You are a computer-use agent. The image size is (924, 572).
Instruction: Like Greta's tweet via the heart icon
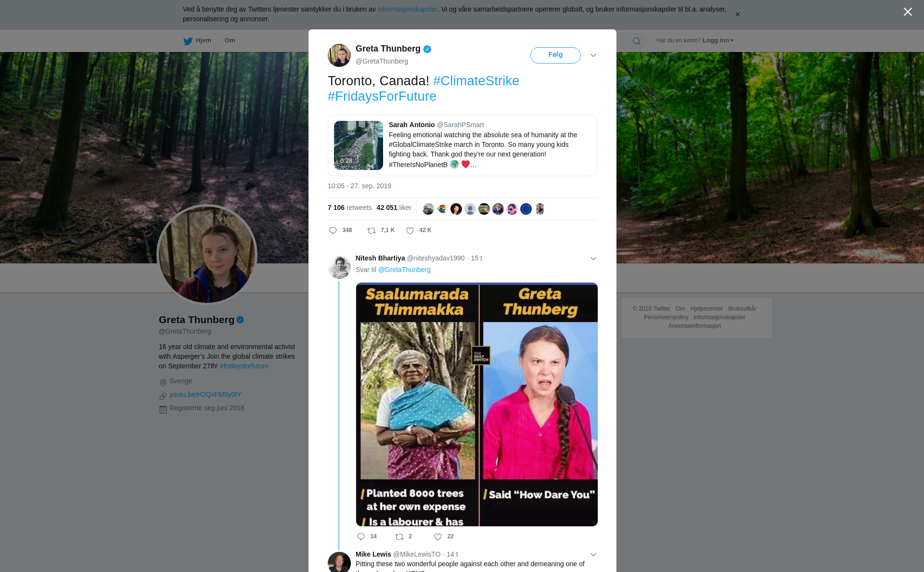[x=410, y=231]
